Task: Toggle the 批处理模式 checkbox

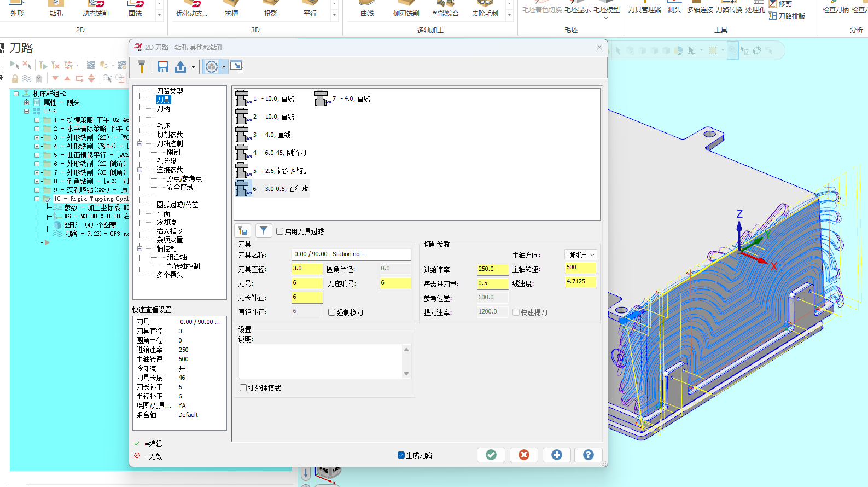Action: click(x=243, y=388)
